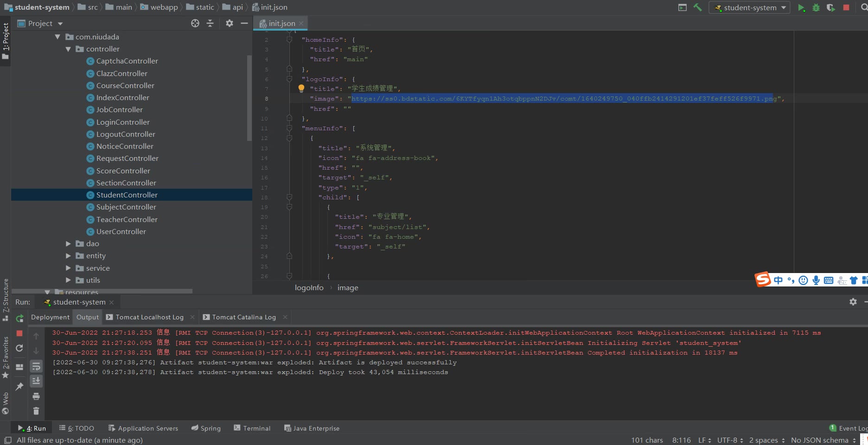Viewport: 868px width, 445px height.
Task: Run student-system with the green play icon
Action: [x=801, y=7]
